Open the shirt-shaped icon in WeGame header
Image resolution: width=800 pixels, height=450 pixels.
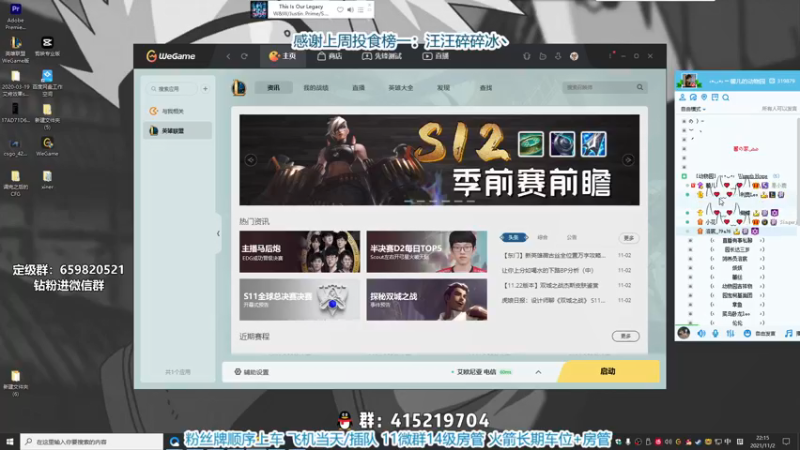point(527,56)
